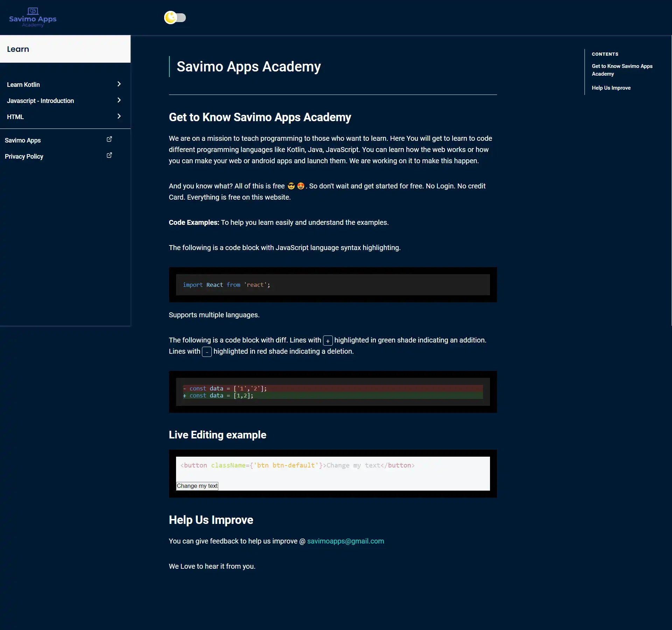Click the Help Us Improve heading
Screen dimensions: 672x630
coord(211,520)
